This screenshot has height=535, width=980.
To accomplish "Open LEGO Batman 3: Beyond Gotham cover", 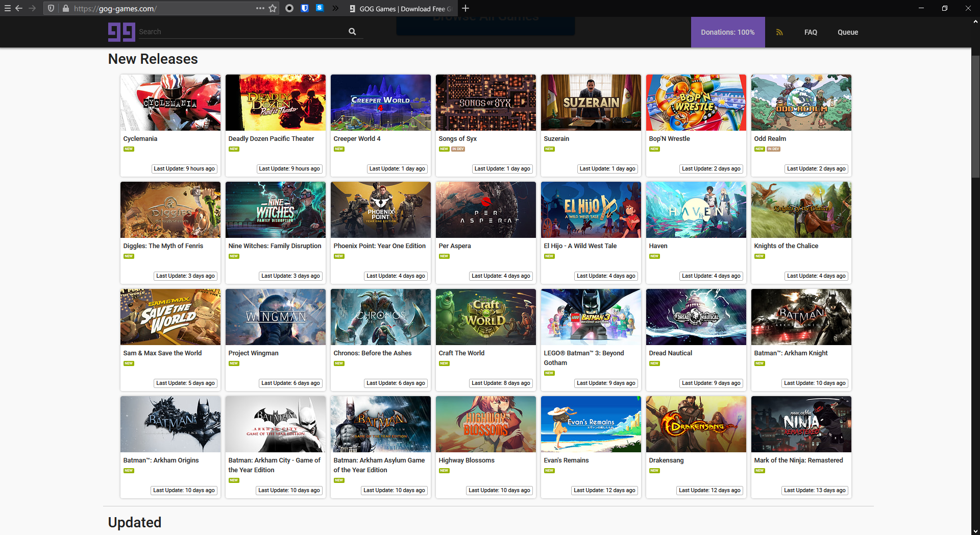I will 591,317.
